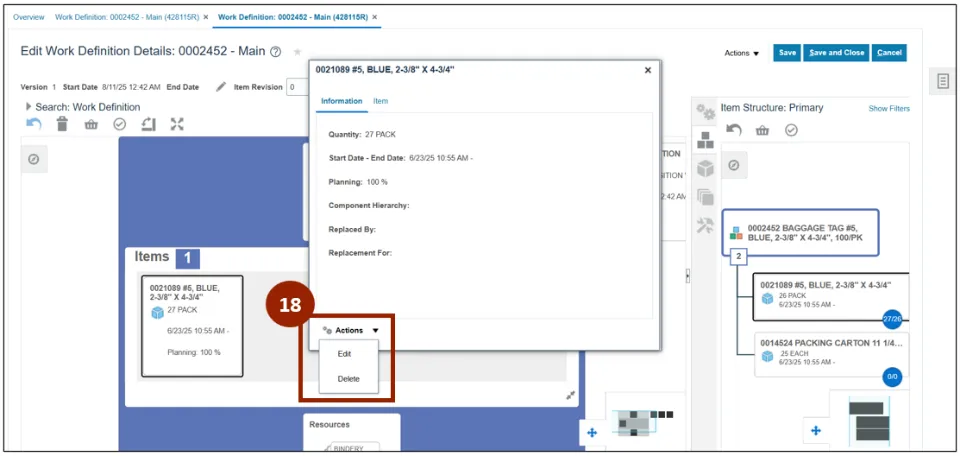Choose Edit from the Actions menu
The width and height of the screenshot is (960, 456).
click(x=344, y=354)
